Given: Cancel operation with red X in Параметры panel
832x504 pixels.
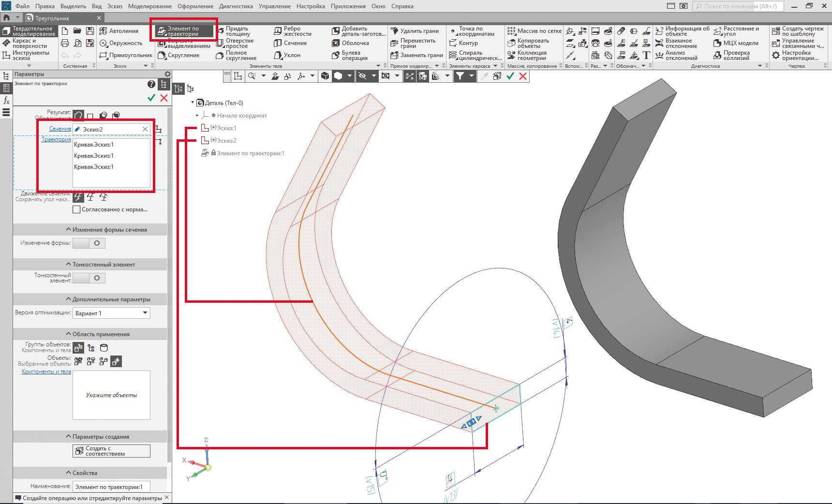Looking at the screenshot, I should pyautogui.click(x=164, y=98).
